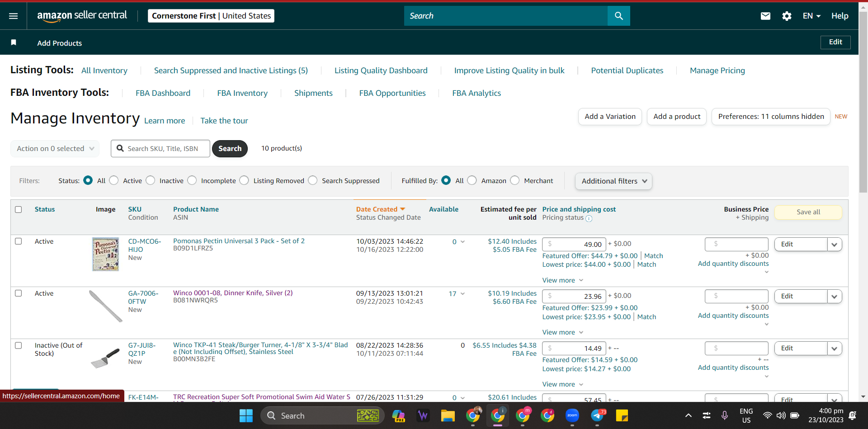Image resolution: width=868 pixels, height=429 pixels.
Task: Check the select-all checkbox in table header
Action: click(19, 210)
